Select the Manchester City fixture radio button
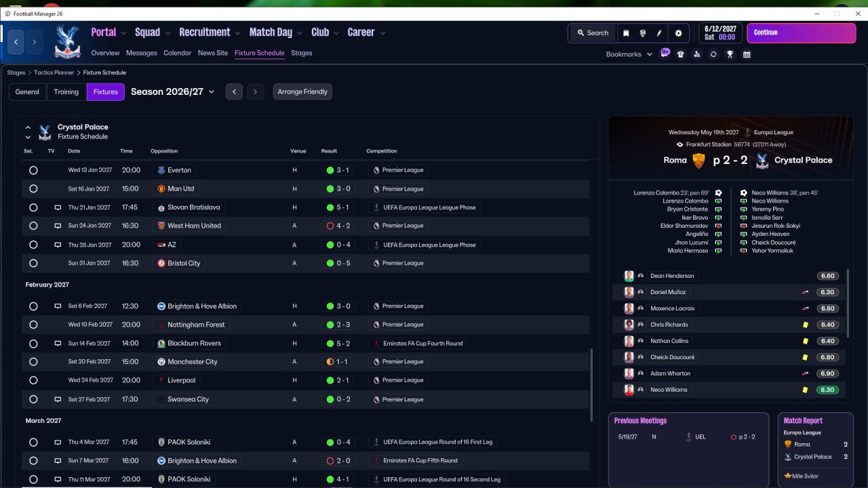Viewport: 868px width, 488px height. pyautogui.click(x=33, y=362)
